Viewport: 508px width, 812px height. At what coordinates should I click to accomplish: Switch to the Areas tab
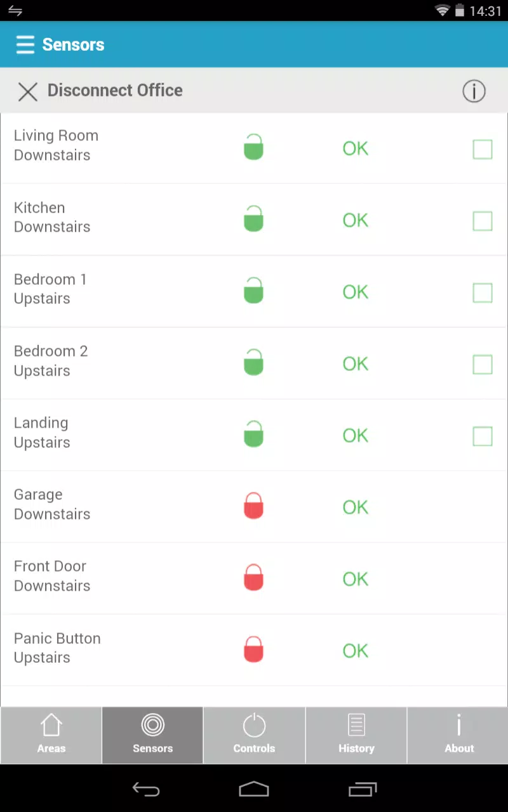[51, 735]
